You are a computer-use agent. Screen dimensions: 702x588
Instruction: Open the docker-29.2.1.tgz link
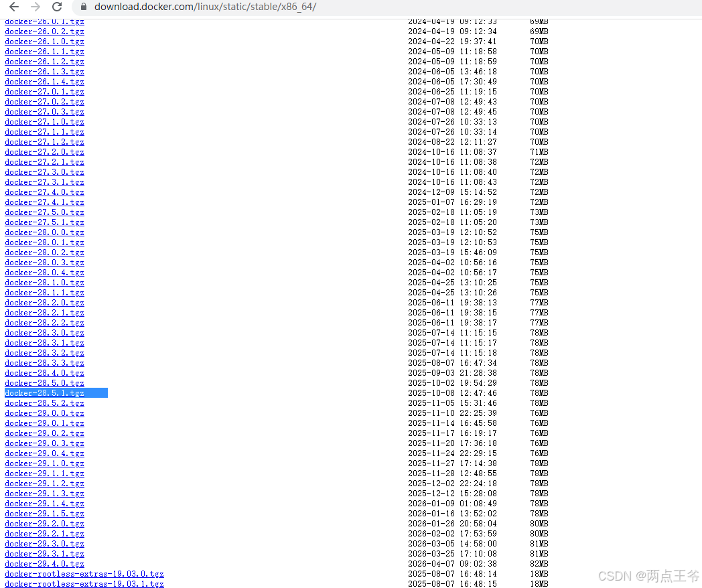tap(44, 533)
